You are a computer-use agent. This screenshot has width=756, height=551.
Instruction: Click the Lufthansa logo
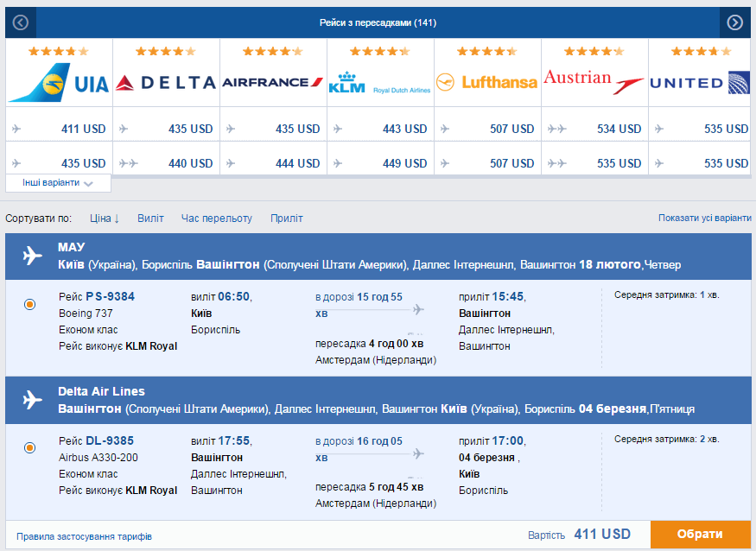coord(487,82)
